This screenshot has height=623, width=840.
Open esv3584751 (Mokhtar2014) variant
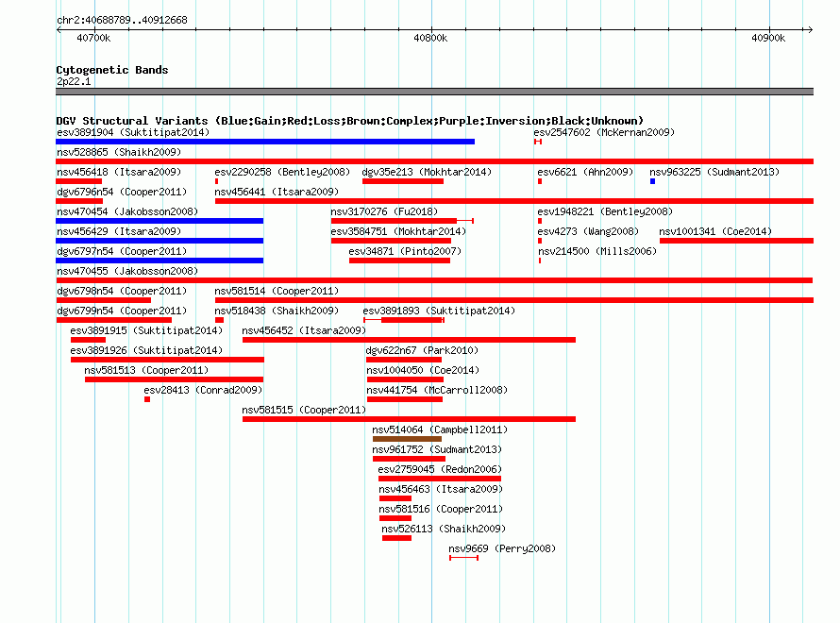tap(398, 231)
